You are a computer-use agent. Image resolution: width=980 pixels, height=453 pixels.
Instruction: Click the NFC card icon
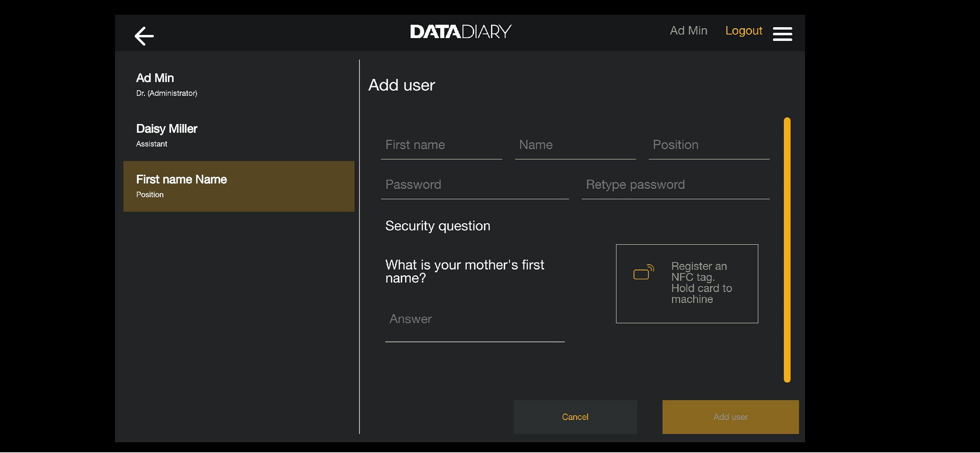643,272
